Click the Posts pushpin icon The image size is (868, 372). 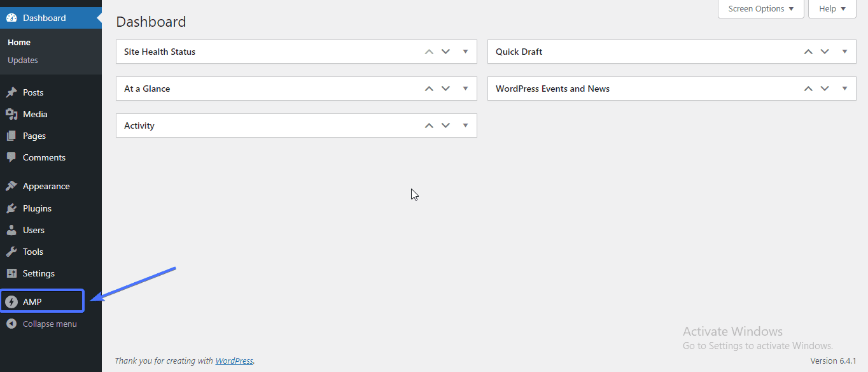point(11,92)
